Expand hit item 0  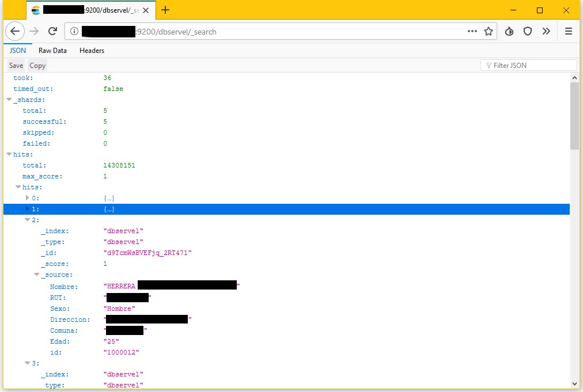27,198
